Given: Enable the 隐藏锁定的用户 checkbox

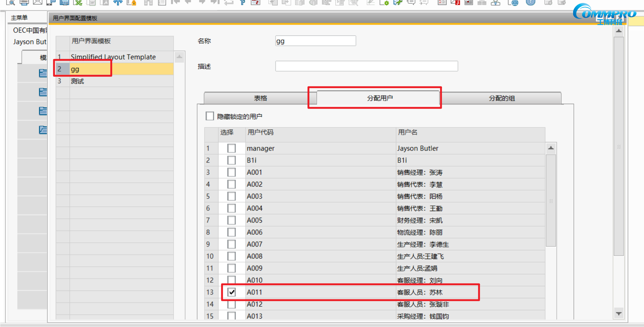Looking at the screenshot, I should [210, 116].
